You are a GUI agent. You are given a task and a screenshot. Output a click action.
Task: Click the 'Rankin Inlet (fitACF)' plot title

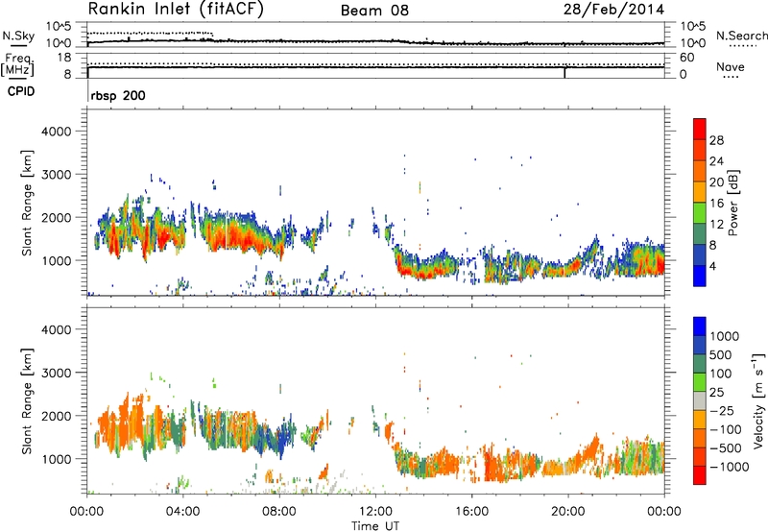(x=176, y=10)
